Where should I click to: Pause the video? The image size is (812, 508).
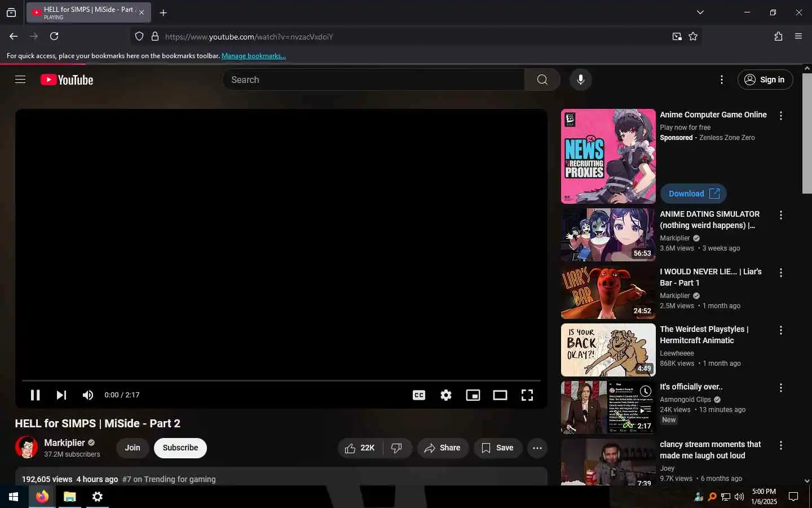35,395
